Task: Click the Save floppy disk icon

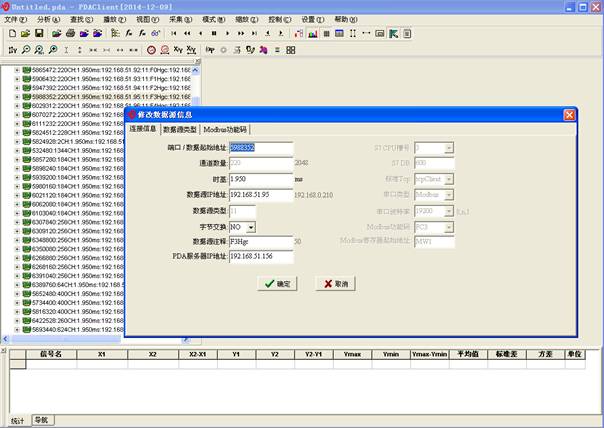Action: point(40,33)
